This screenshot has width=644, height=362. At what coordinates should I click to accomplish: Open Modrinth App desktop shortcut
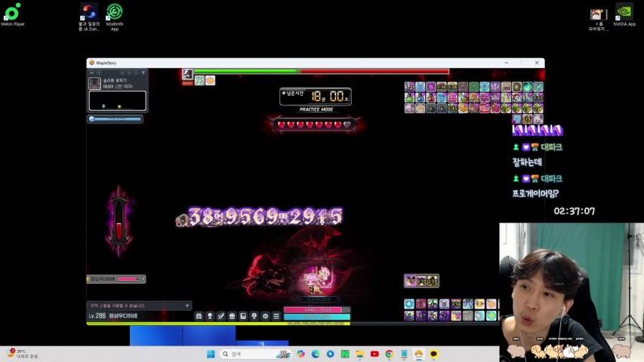(115, 17)
